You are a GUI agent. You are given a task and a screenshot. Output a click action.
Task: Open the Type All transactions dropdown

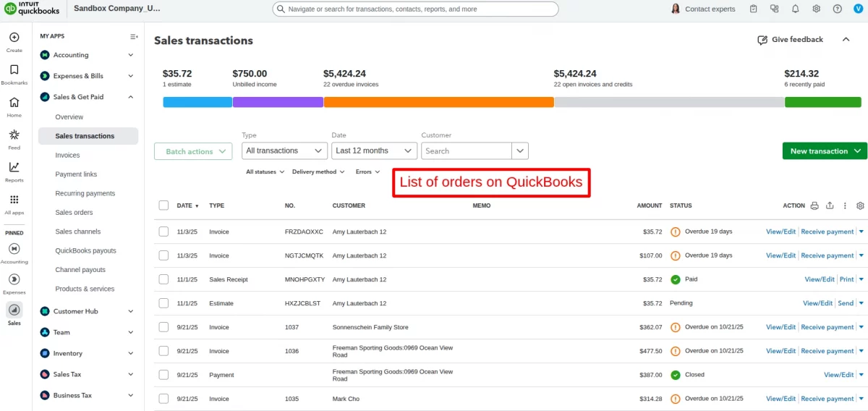pyautogui.click(x=284, y=151)
